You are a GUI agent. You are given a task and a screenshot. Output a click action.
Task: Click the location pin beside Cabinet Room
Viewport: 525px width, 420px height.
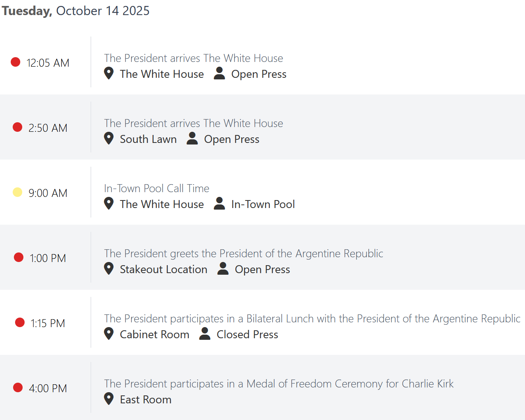click(109, 334)
